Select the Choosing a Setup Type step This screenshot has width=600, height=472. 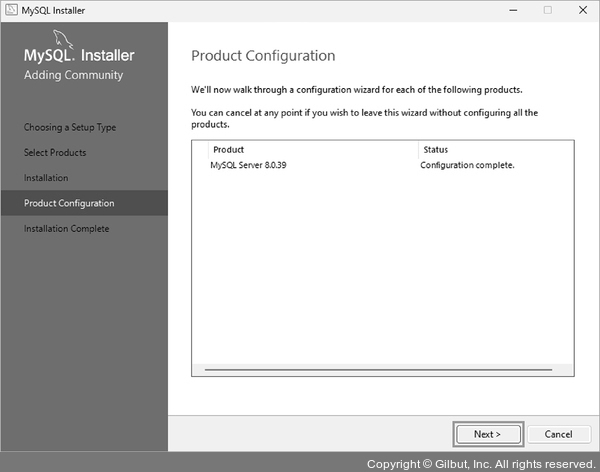pos(70,128)
